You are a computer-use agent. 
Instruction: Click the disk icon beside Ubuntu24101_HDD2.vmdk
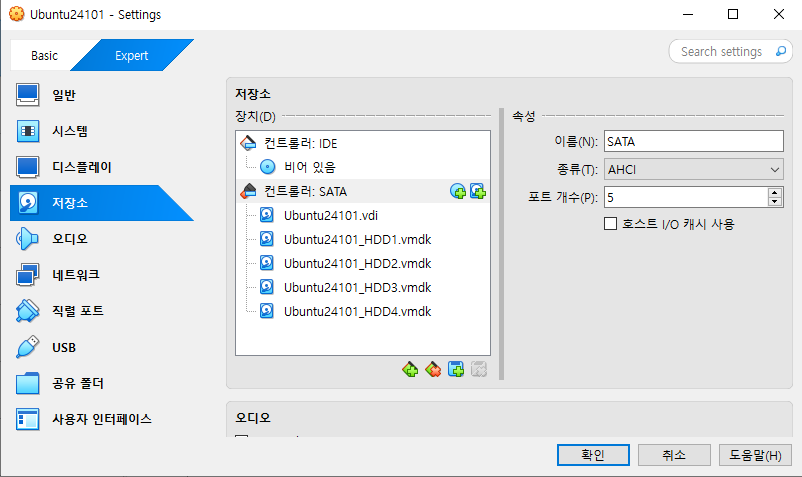(266, 263)
